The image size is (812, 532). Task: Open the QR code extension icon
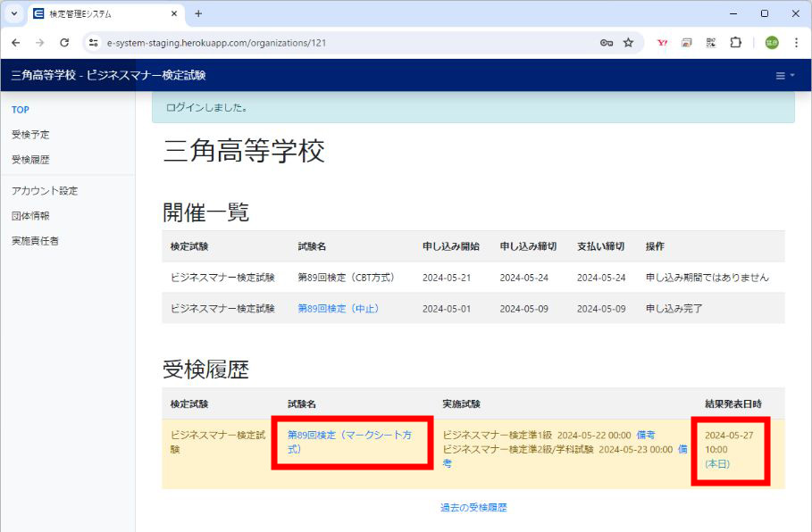coord(711,43)
